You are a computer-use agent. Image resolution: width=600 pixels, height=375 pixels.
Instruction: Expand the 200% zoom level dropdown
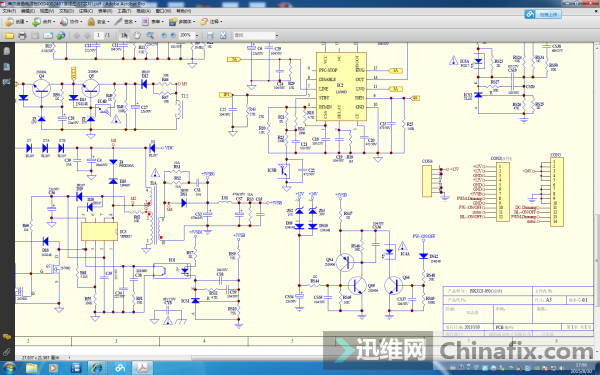tap(197, 35)
